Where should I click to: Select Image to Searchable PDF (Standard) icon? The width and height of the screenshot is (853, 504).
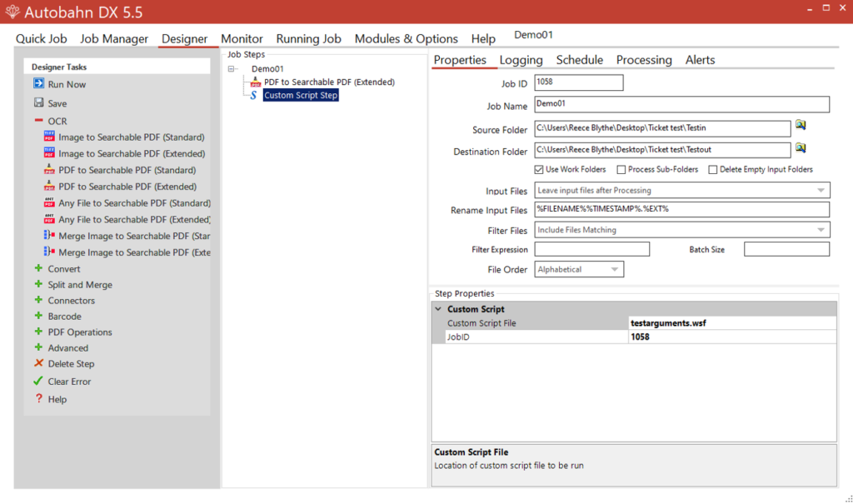tap(48, 137)
